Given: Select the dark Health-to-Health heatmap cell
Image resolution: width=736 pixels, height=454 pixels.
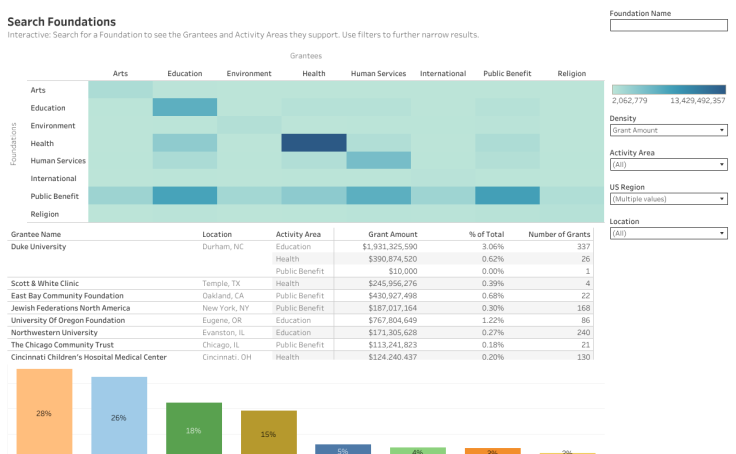Looking at the screenshot, I should pos(314,143).
